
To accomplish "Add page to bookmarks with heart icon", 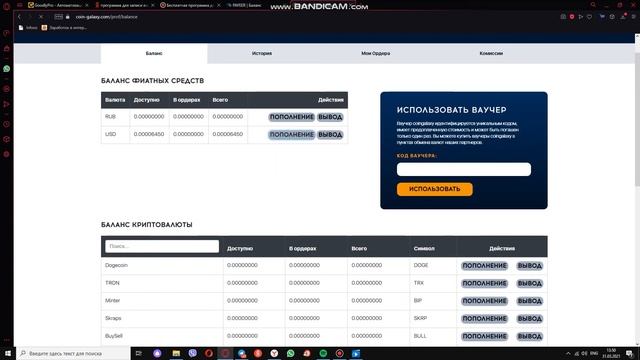I will pos(589,17).
